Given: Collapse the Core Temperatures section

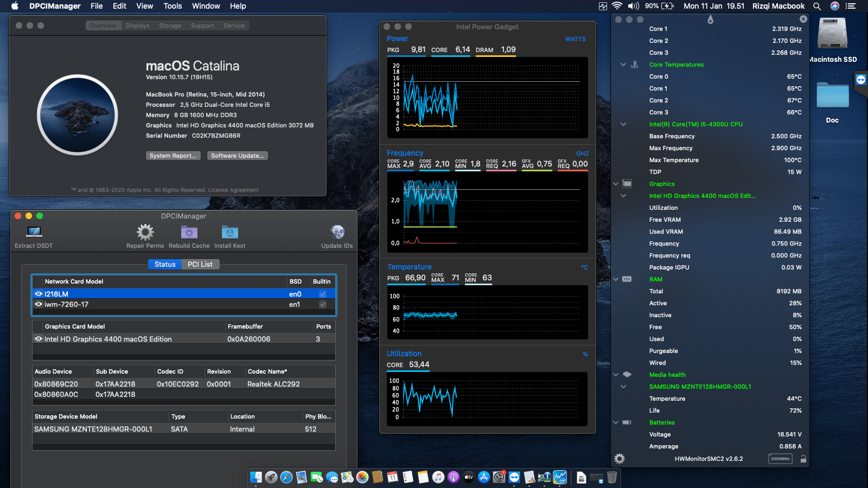Looking at the screenshot, I should (623, 64).
